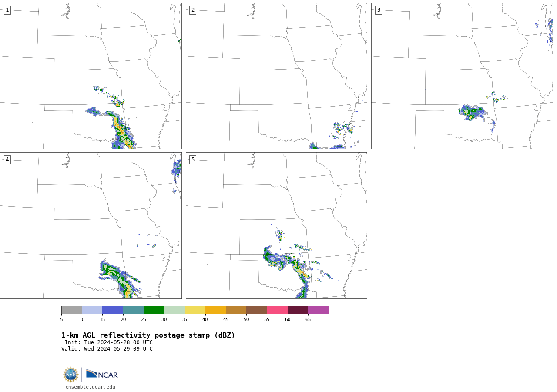Click the pink 55-60 dBZ swatch

pyautogui.click(x=277, y=310)
